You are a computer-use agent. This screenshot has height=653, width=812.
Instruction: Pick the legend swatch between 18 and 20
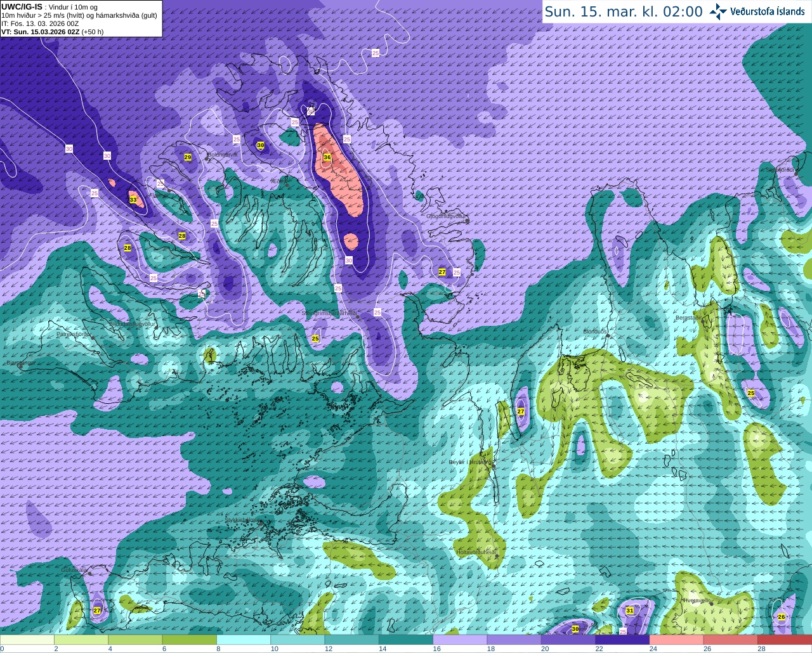click(x=514, y=640)
